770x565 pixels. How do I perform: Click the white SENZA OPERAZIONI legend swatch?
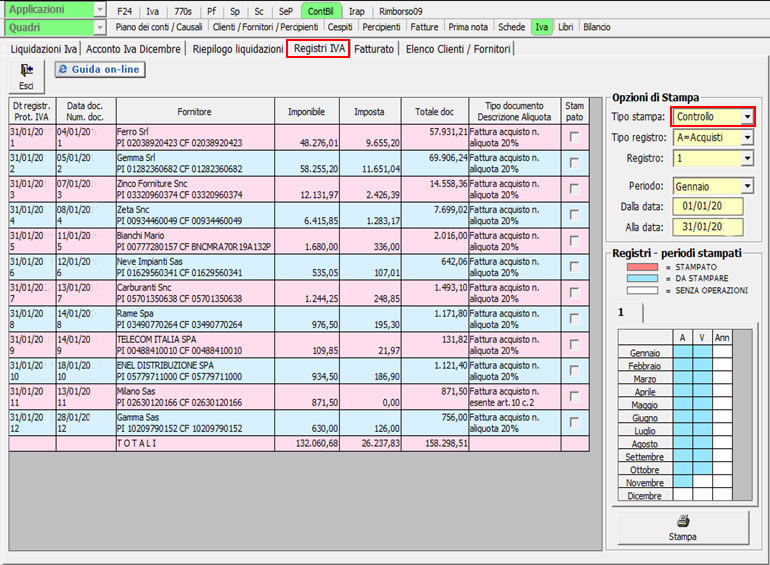point(642,290)
